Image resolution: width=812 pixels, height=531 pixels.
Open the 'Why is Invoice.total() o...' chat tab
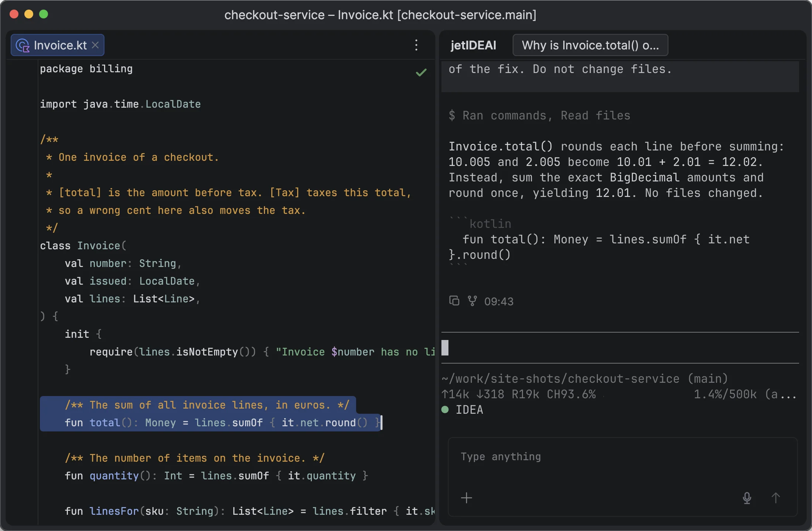(x=590, y=45)
